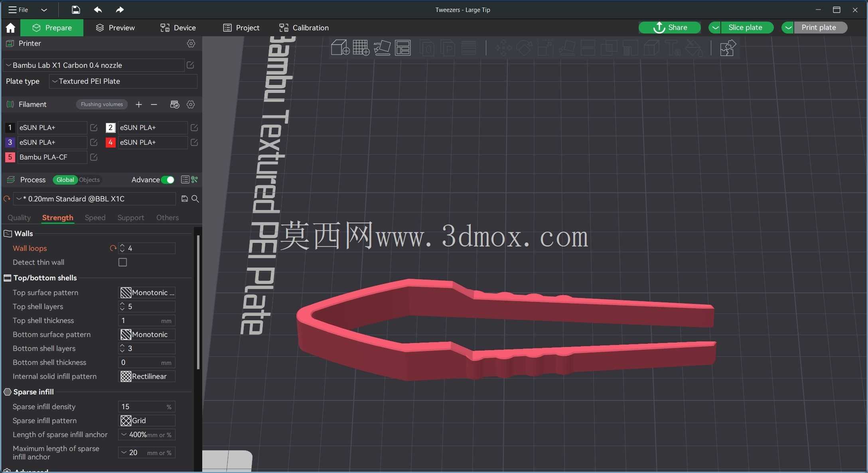Open the Print plate options arrow
This screenshot has width=868, height=473.
(x=788, y=28)
